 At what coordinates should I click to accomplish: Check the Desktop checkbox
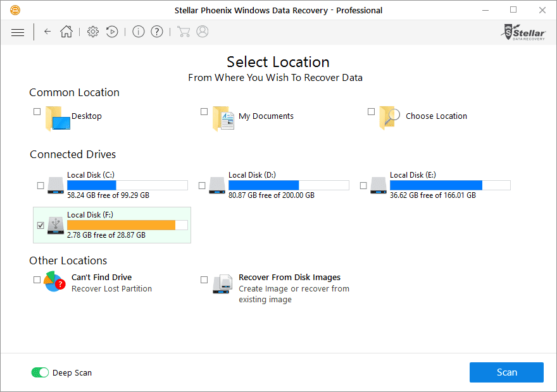tap(37, 111)
